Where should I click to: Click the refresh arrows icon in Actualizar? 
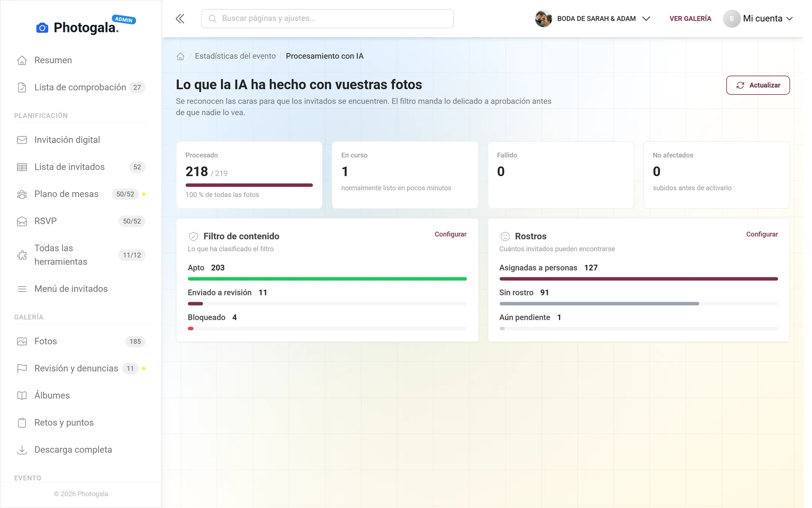(x=740, y=85)
